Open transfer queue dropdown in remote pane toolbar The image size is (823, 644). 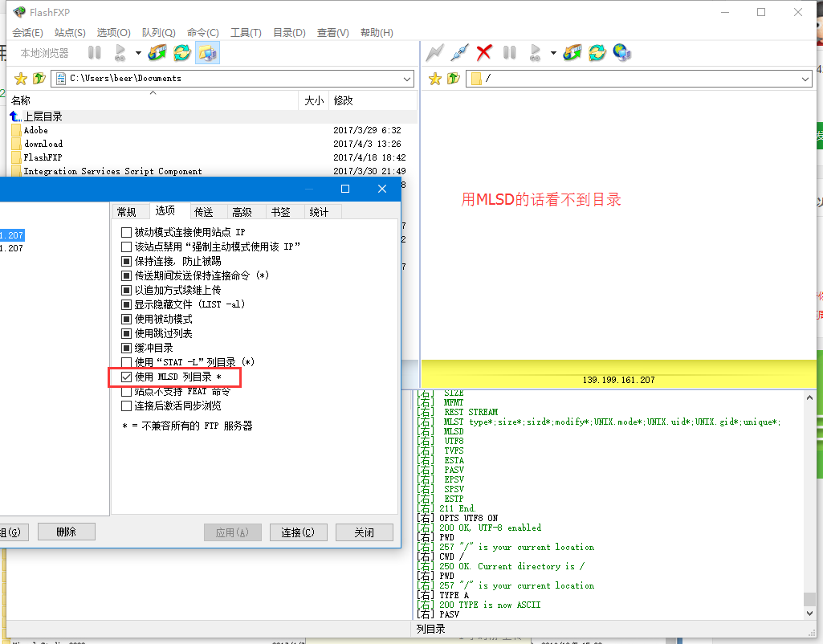click(x=553, y=53)
